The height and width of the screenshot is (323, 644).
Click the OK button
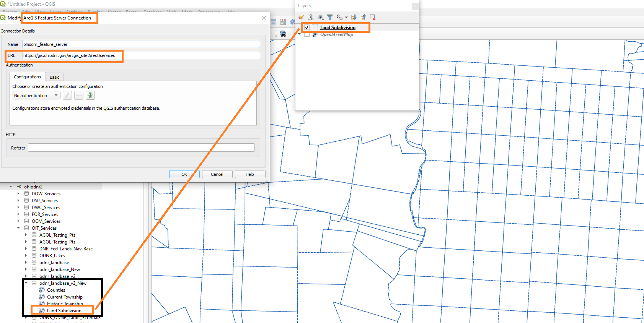pyautogui.click(x=184, y=174)
